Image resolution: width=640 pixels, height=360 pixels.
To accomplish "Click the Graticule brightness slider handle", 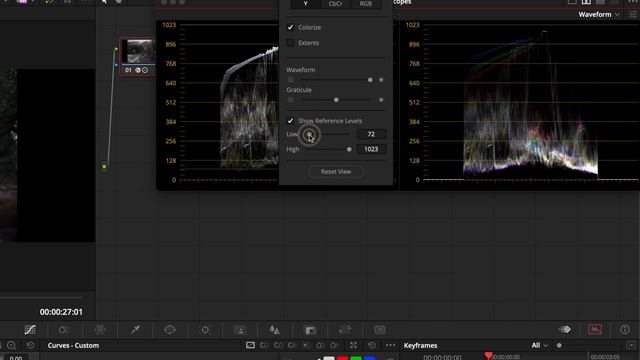I will pos(336,100).
